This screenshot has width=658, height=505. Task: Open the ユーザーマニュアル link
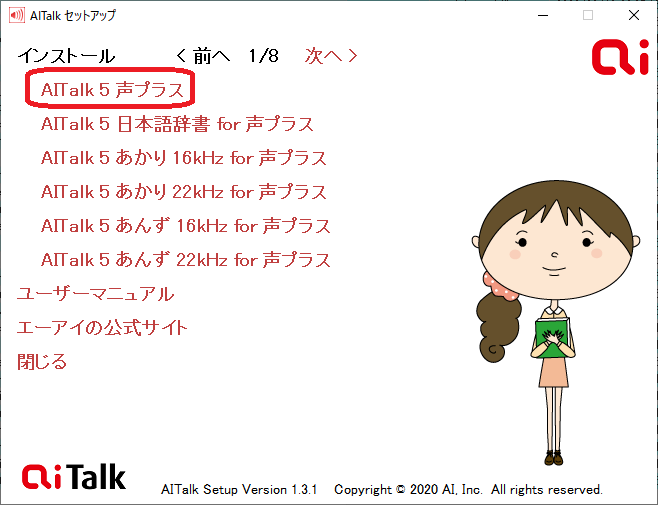[95, 294]
